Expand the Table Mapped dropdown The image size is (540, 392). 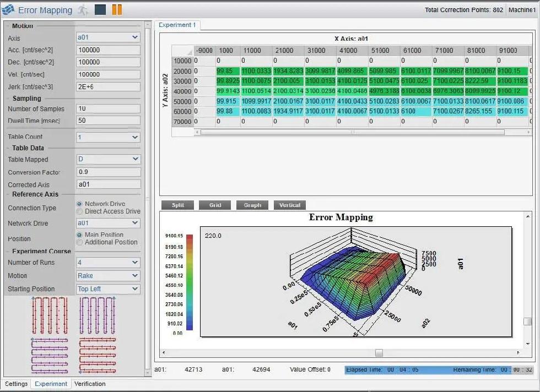(x=108, y=159)
